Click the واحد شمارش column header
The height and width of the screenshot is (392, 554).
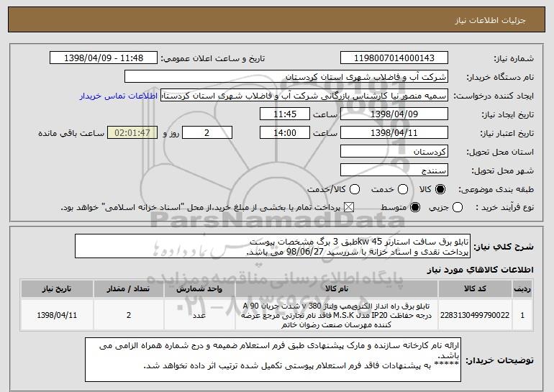coord(199,289)
